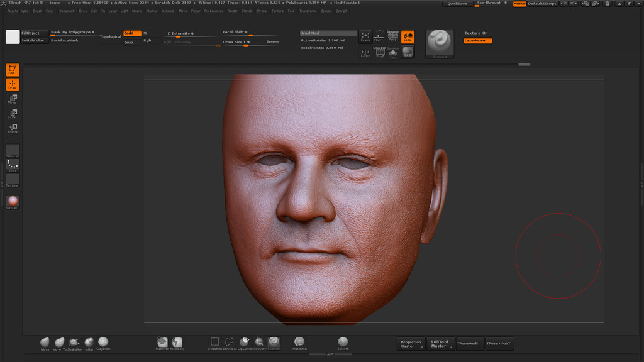Select the SelectLasso brush

230,344
